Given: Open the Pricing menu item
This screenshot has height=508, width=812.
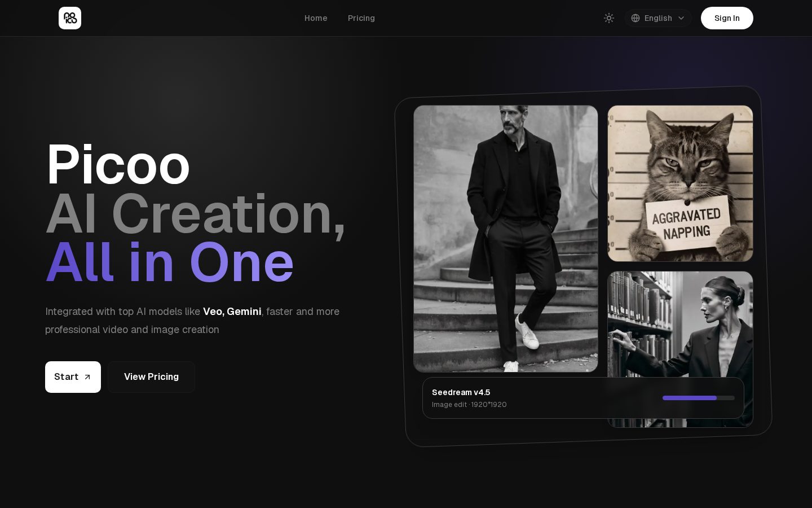Looking at the screenshot, I should [361, 18].
